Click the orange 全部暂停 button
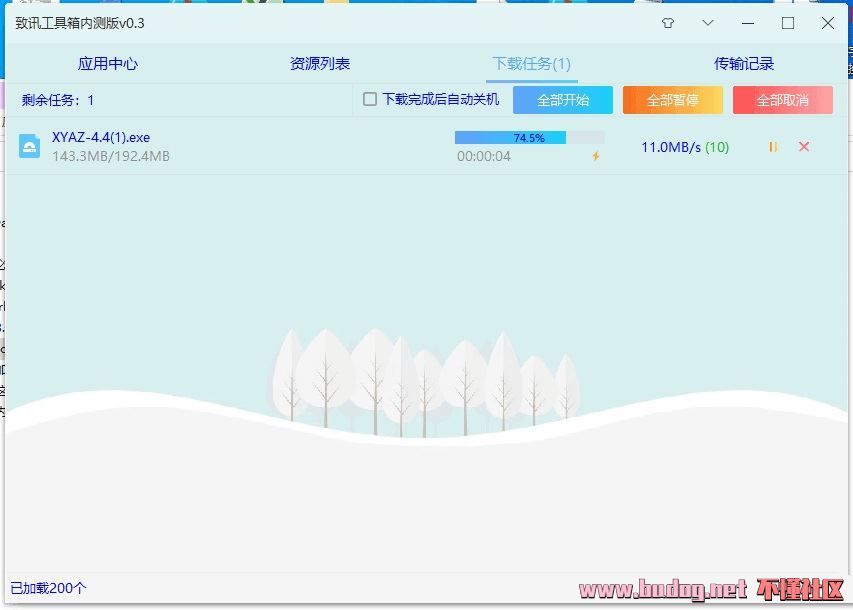 point(672,100)
